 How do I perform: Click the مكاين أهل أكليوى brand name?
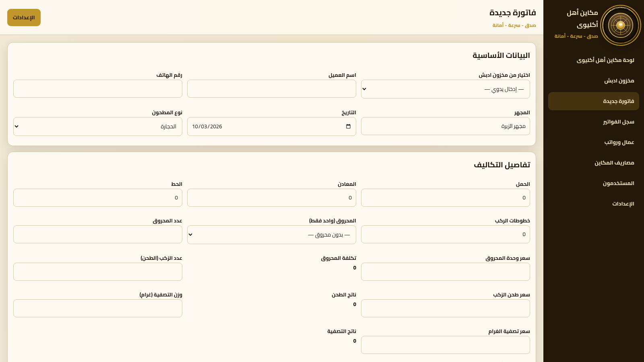coord(582,19)
